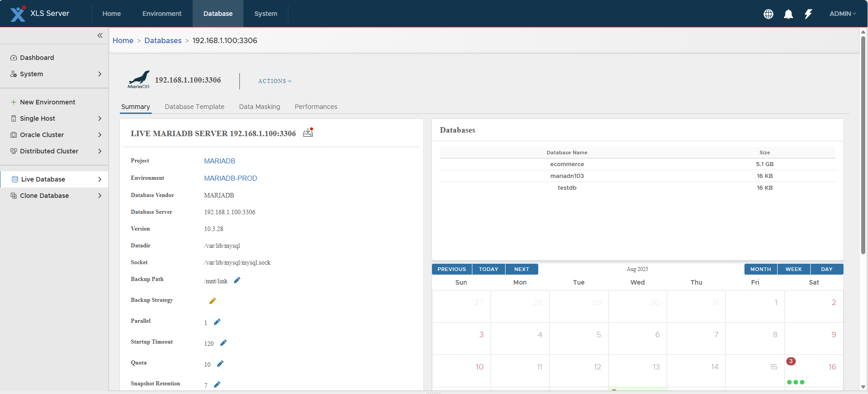868x394 pixels.
Task: Select Environment in top navigation
Action: (162, 14)
